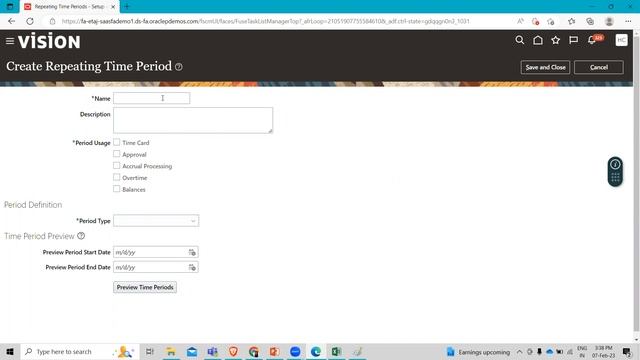Focus the Name input field
The height and width of the screenshot is (360, 640).
coord(151,98)
